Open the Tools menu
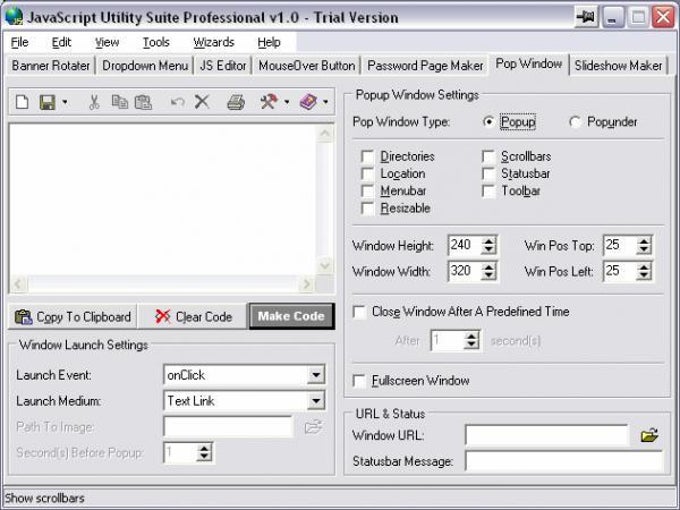This screenshot has width=680, height=510. [x=156, y=42]
